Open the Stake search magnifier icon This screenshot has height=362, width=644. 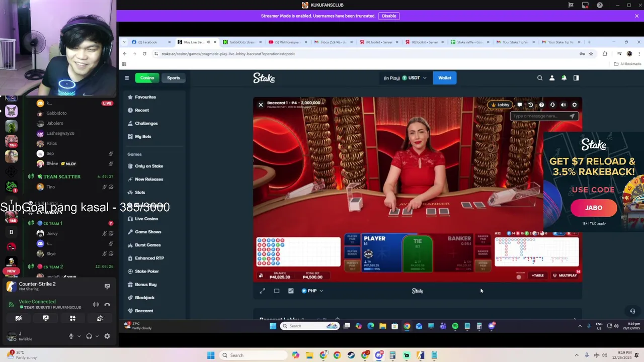pyautogui.click(x=540, y=78)
